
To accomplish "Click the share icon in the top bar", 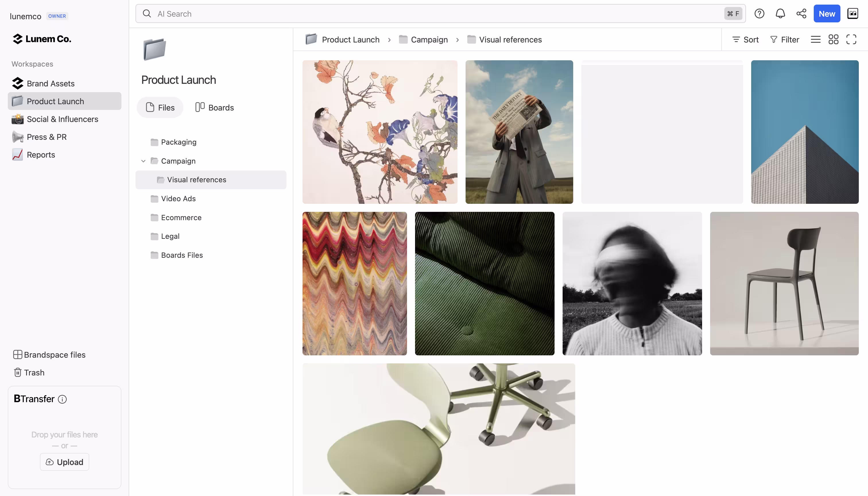I will [801, 13].
